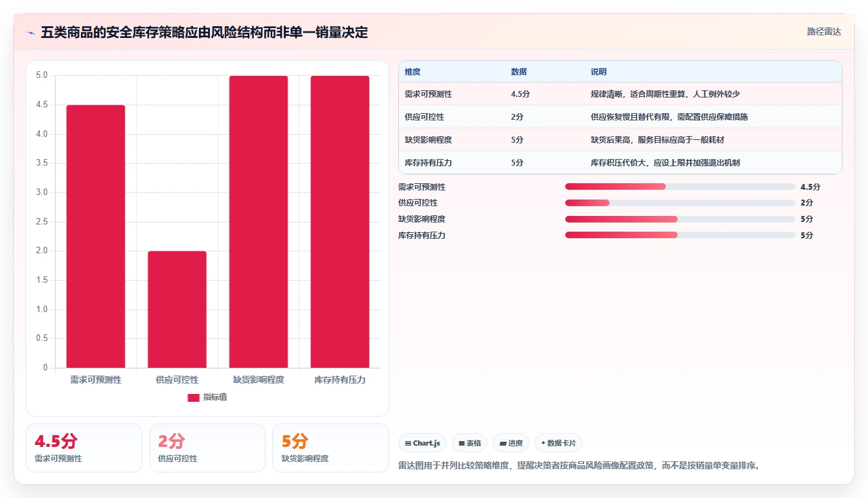Select the 库存持有压力 table row cell
The width and height of the screenshot is (868, 498).
tap(428, 163)
